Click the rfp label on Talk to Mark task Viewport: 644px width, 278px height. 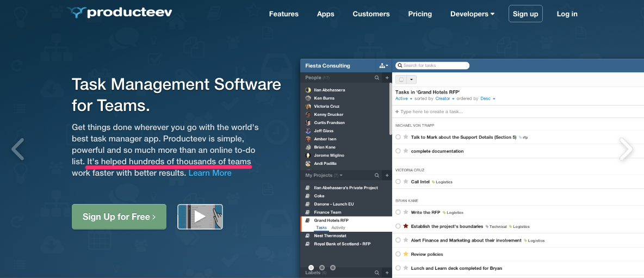point(523,138)
